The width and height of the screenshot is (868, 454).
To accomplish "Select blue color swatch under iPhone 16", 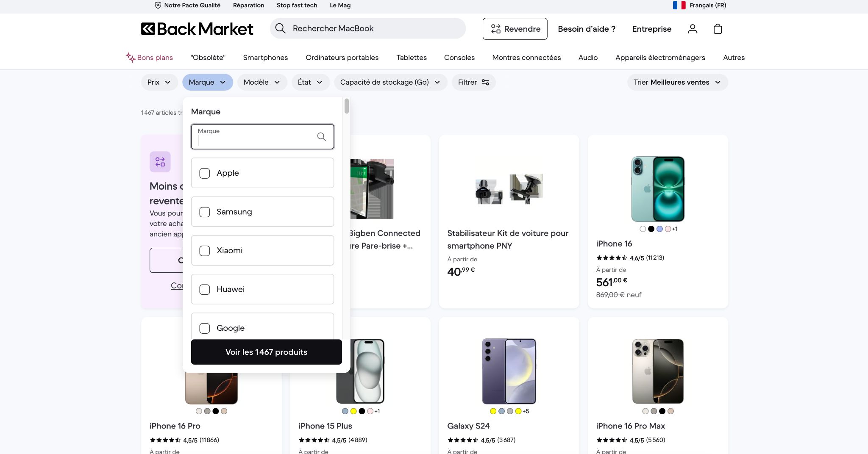I will coord(659,229).
